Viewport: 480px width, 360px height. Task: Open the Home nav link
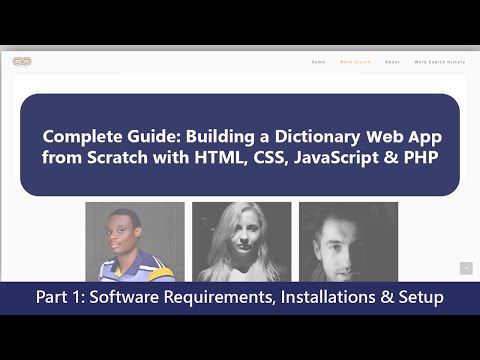(318, 62)
